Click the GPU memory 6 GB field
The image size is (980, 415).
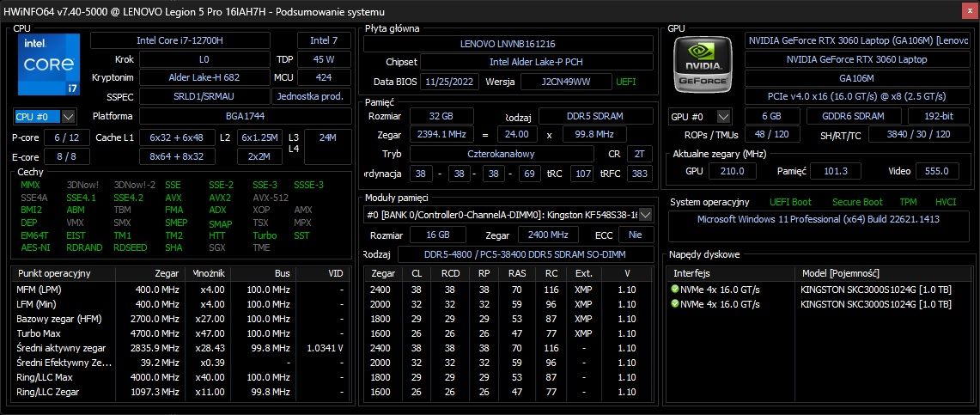[772, 116]
